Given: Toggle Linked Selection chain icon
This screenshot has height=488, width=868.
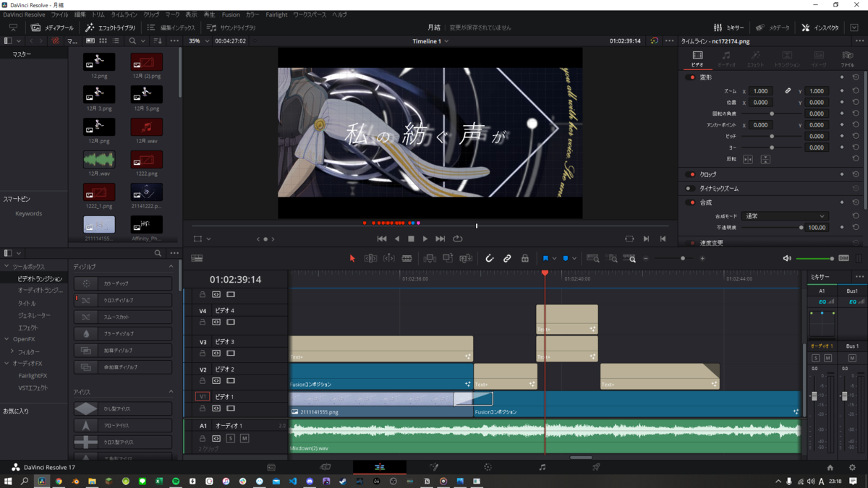Looking at the screenshot, I should pyautogui.click(x=507, y=258).
